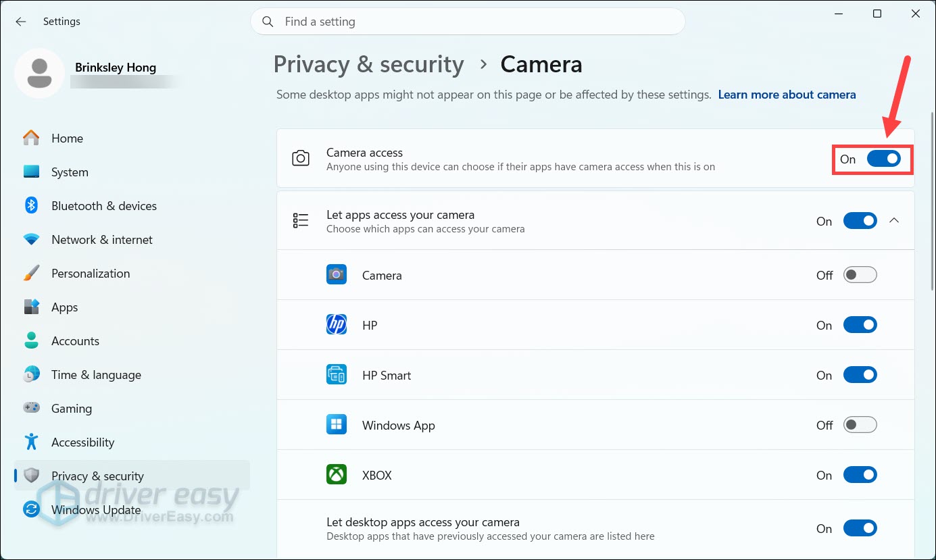Click the Time & language clock icon
The width and height of the screenshot is (936, 560).
(x=31, y=374)
